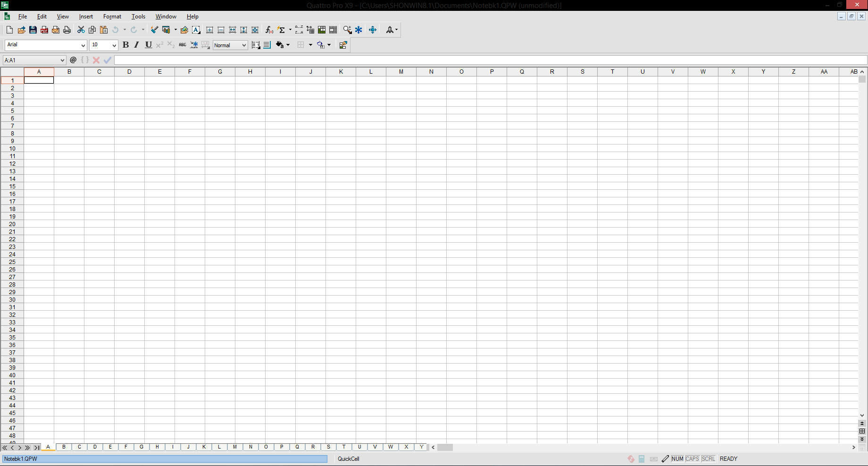Click the QuickSum sigma icon
This screenshot has height=466, width=868.
tap(282, 30)
